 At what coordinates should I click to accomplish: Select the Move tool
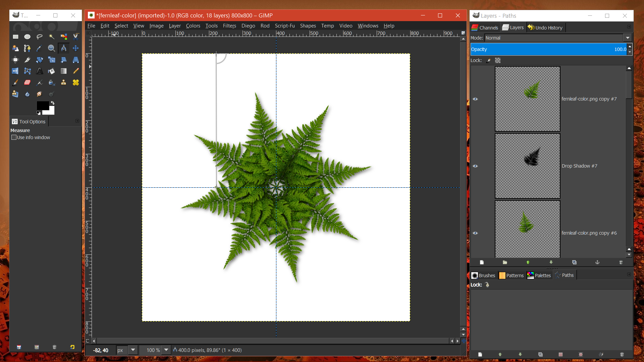(x=76, y=48)
